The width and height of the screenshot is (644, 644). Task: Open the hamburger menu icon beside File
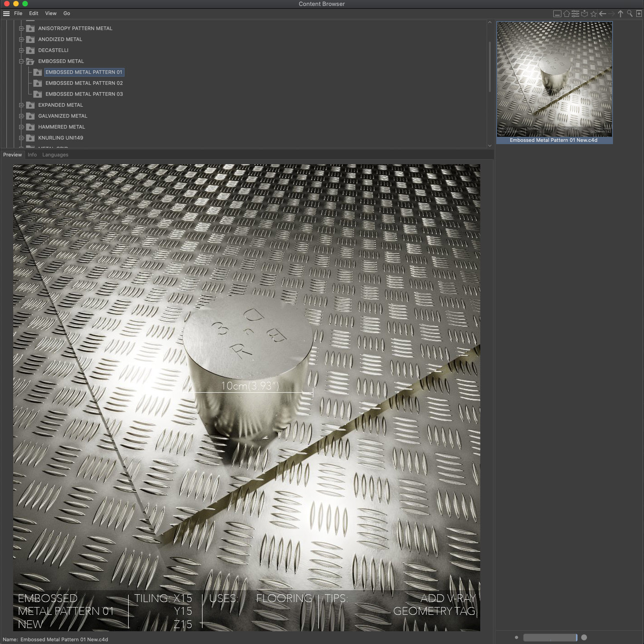pos(6,14)
